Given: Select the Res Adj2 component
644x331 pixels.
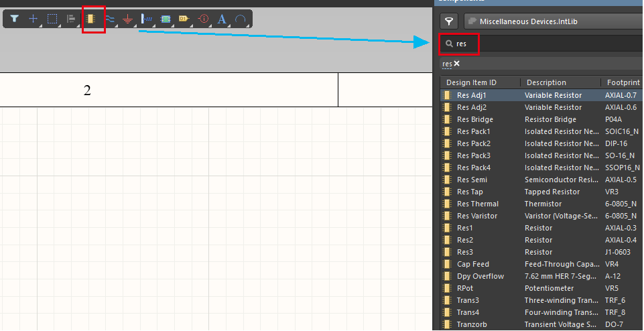Looking at the screenshot, I should tap(542, 108).
